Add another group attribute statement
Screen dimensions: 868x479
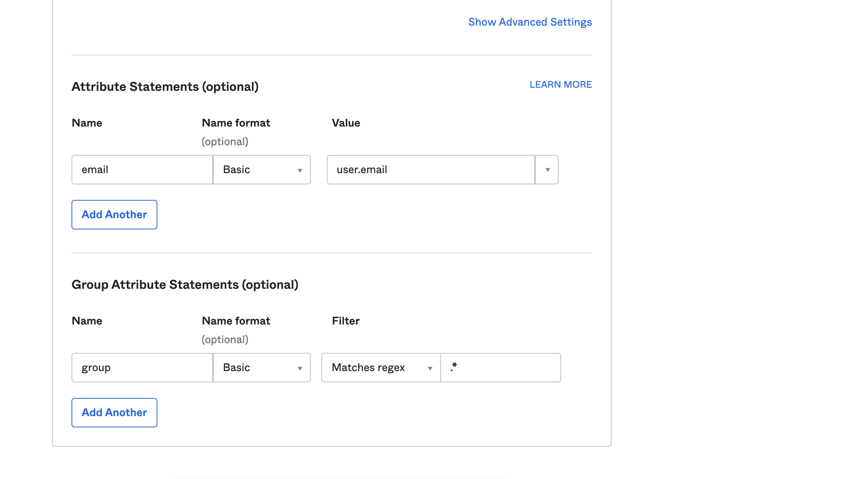coord(114,413)
